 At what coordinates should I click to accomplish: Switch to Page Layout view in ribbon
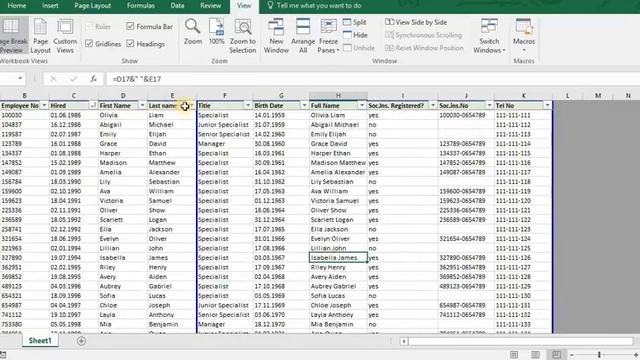pyautogui.click(x=40, y=36)
